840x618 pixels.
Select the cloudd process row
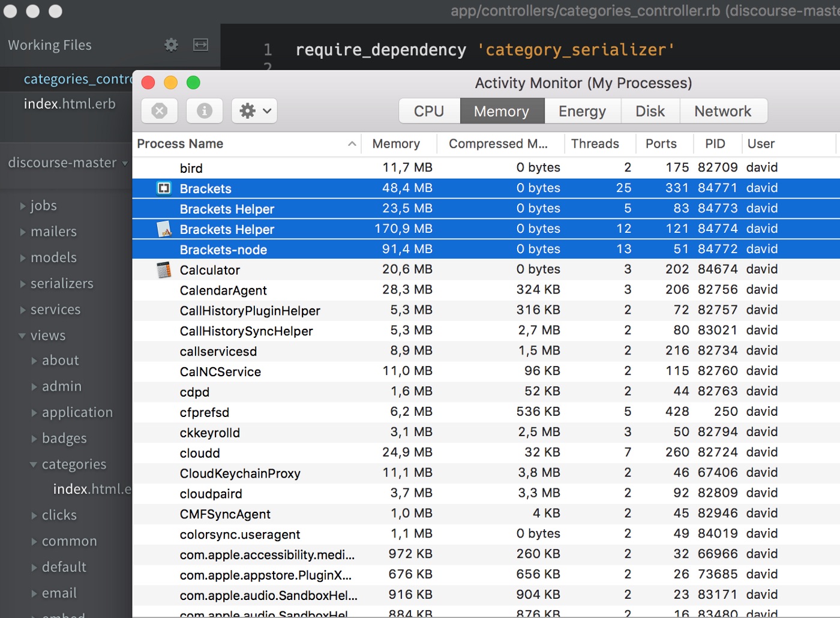[x=200, y=453]
